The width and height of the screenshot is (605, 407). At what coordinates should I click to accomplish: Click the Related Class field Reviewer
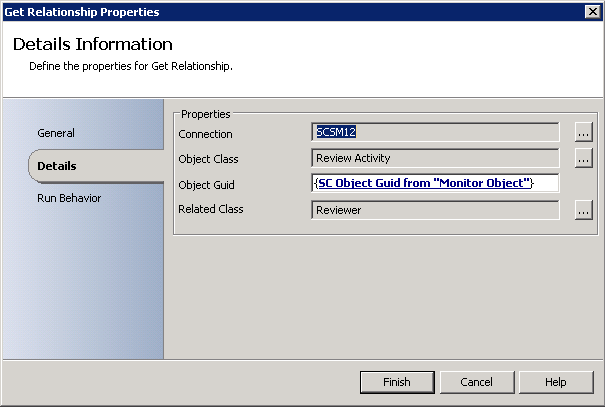coord(435,210)
